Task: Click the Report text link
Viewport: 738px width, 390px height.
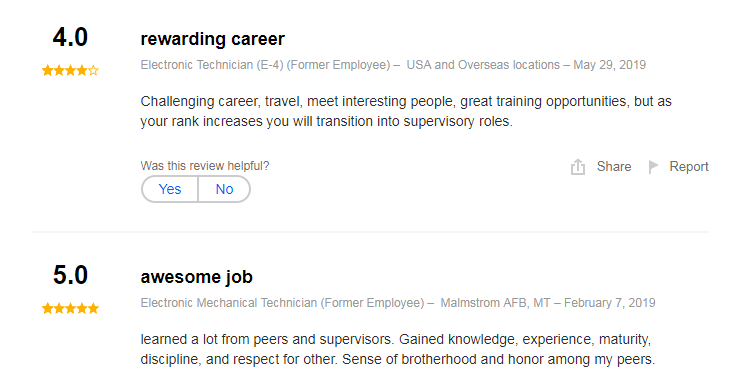Action: (689, 167)
